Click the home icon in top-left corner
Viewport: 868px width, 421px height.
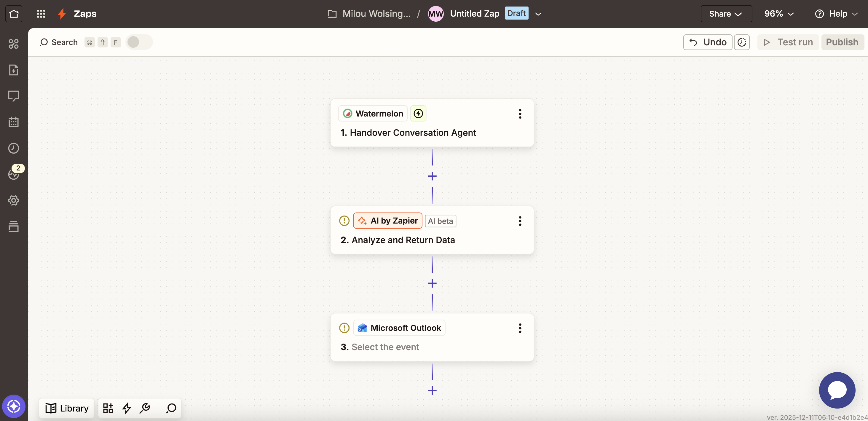pos(14,14)
